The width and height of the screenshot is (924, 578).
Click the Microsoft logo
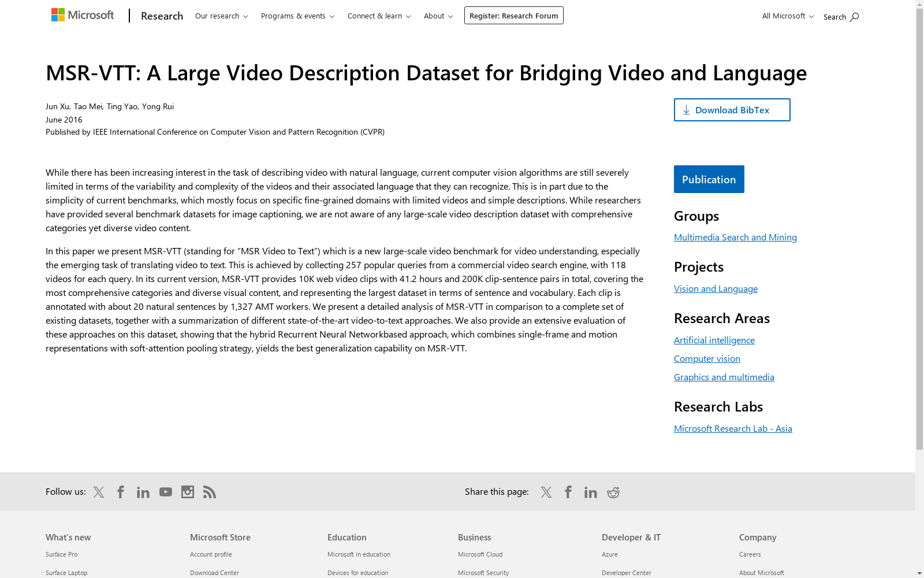point(83,14)
